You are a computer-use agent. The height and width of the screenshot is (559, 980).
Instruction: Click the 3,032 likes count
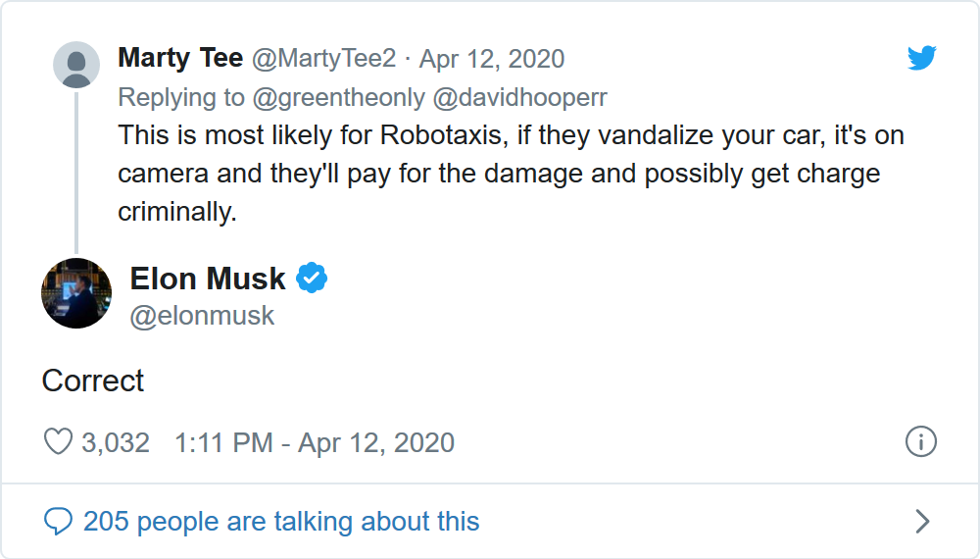point(116,442)
